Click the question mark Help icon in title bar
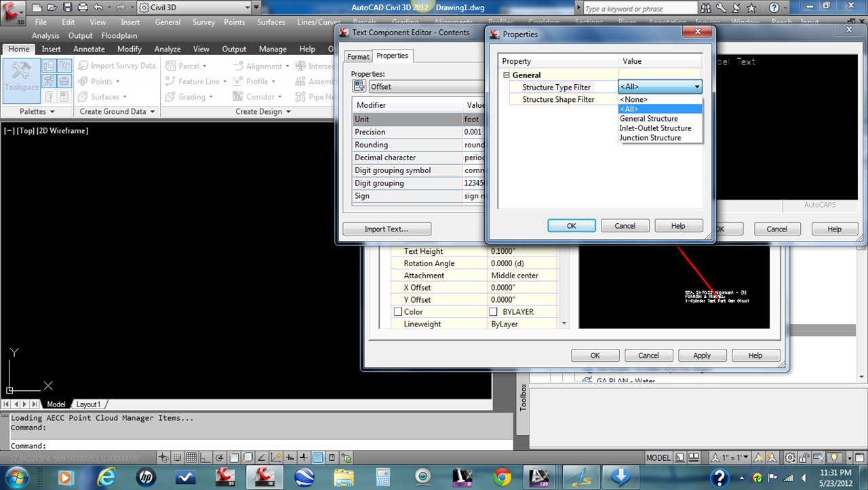Viewport: 868px width, 490px height. click(774, 8)
